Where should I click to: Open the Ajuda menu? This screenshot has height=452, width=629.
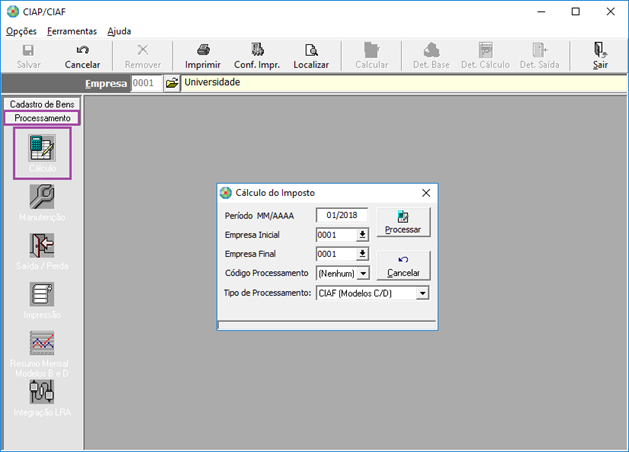(119, 31)
